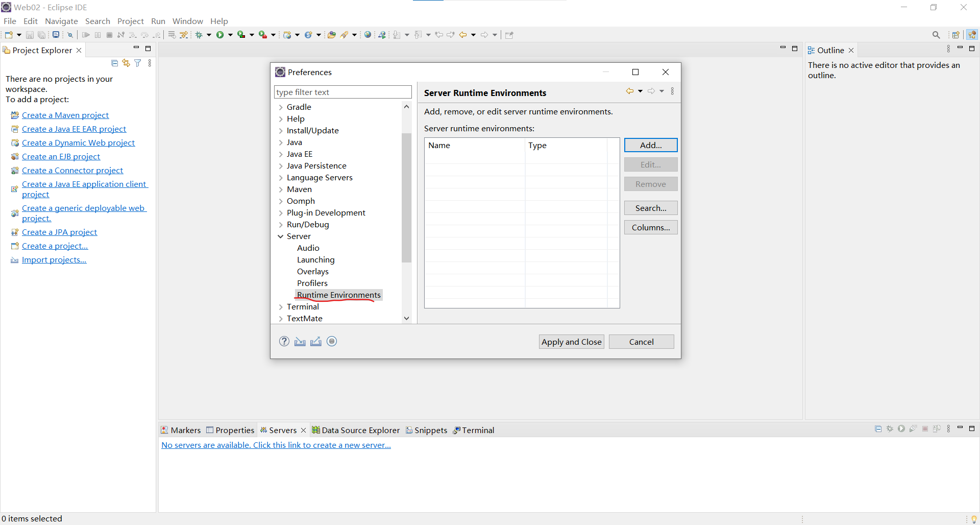
Task: Open the Navigate menu
Action: (x=61, y=21)
